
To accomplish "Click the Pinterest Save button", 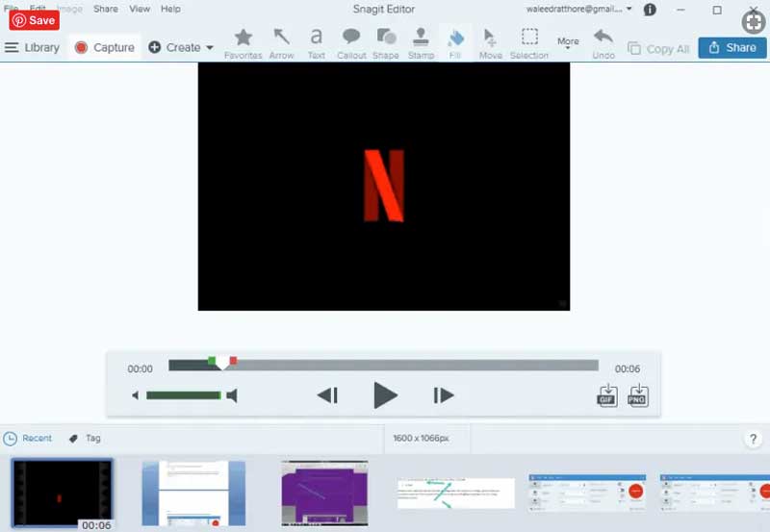I will point(35,20).
